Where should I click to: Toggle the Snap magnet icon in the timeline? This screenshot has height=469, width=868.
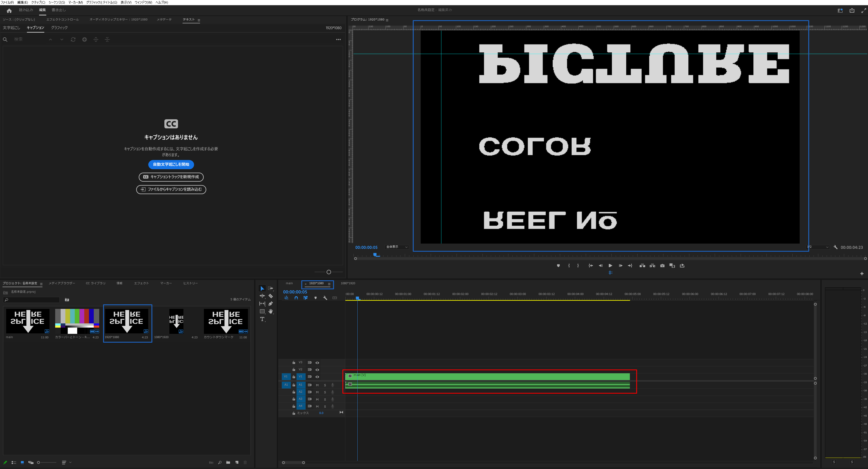[296, 298]
